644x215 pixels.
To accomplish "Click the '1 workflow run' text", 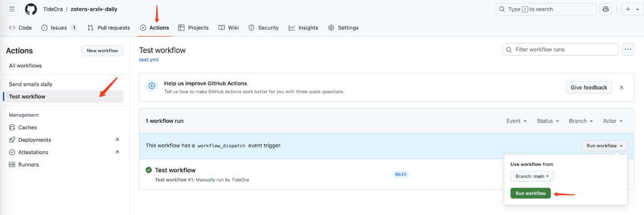I will (164, 121).
